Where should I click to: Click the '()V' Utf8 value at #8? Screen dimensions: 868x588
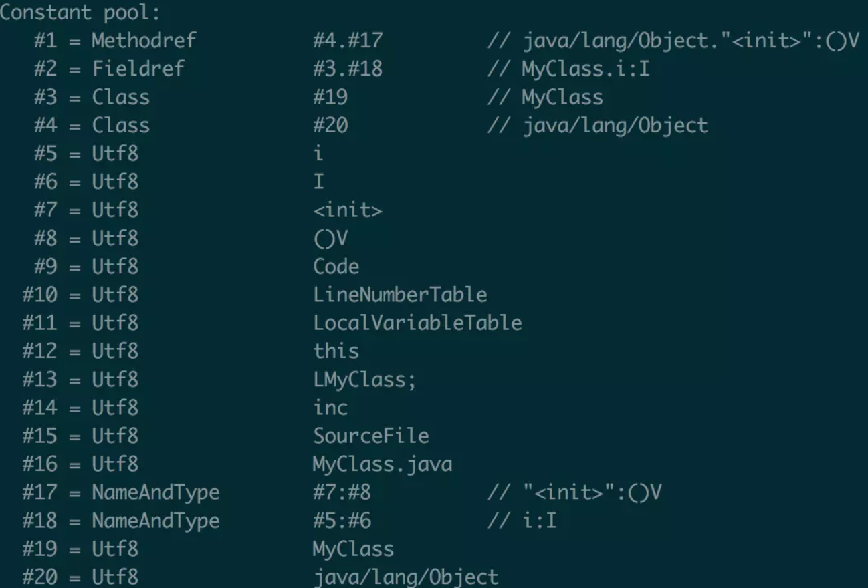pyautogui.click(x=330, y=239)
